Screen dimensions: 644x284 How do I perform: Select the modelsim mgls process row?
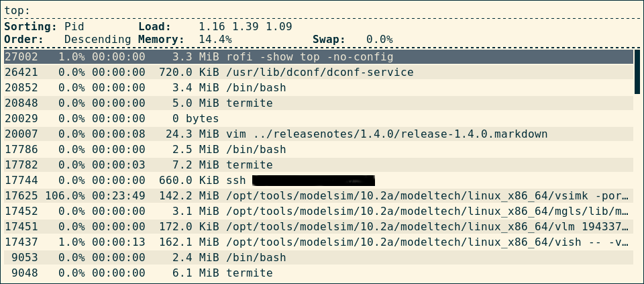(318, 211)
